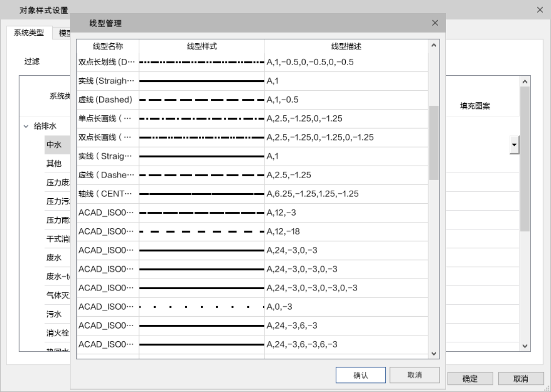The height and width of the screenshot is (392, 551).
Task: Click the 线型描述 column header
Action: pyautogui.click(x=346, y=46)
